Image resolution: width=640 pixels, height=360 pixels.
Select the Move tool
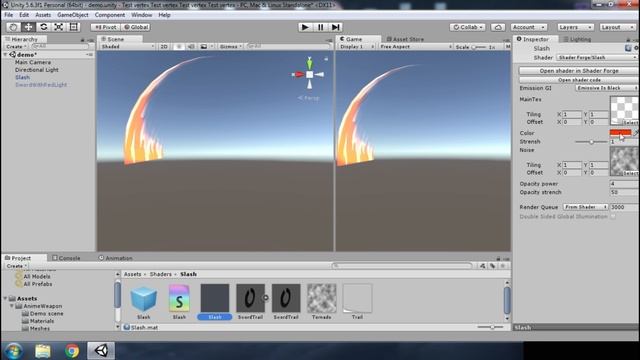tap(28, 27)
